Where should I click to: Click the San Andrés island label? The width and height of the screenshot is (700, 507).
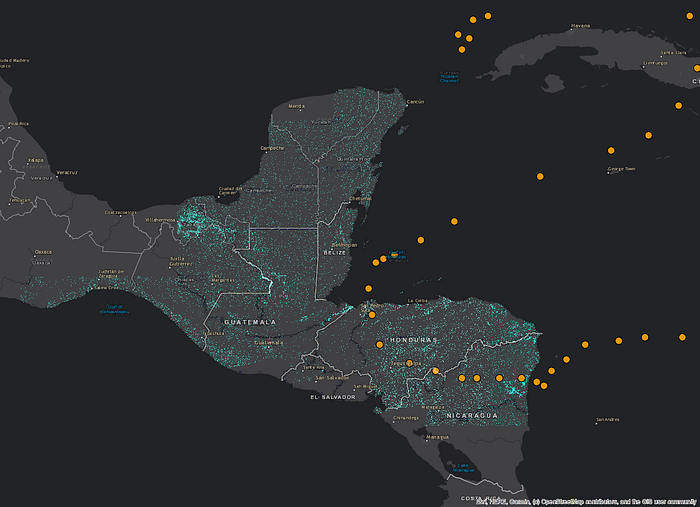click(608, 420)
